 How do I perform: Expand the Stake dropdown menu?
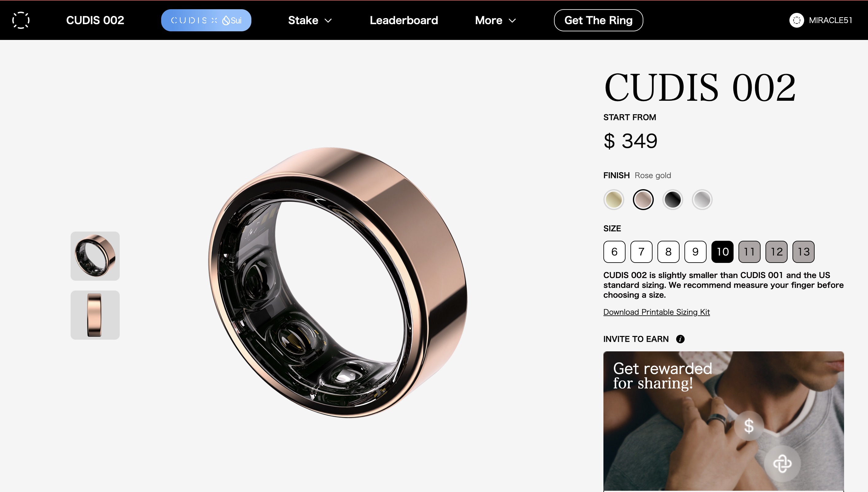(310, 20)
